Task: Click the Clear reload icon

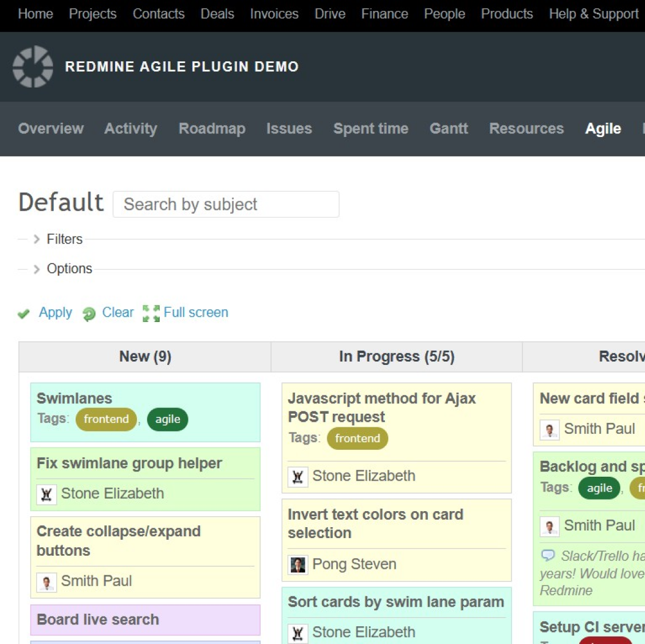Action: 89,313
